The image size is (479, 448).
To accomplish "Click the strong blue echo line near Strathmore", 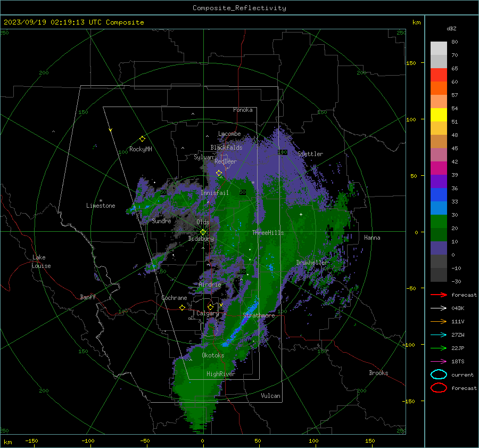I will [x=243, y=323].
